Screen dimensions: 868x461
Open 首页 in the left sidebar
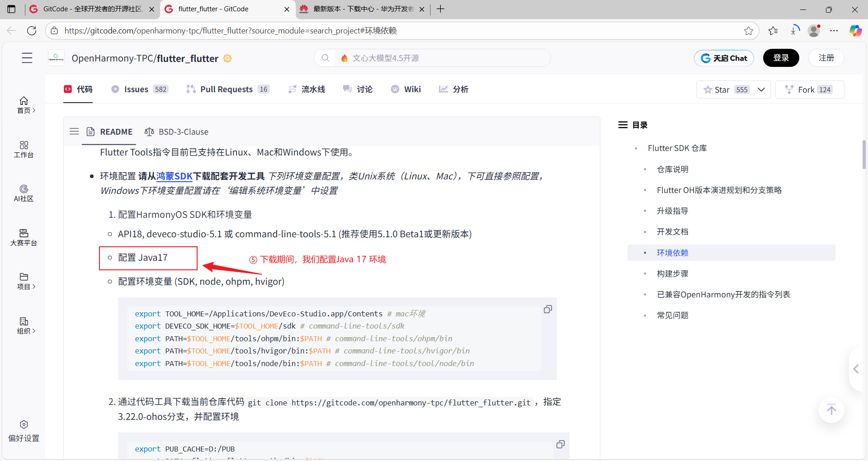[26, 105]
